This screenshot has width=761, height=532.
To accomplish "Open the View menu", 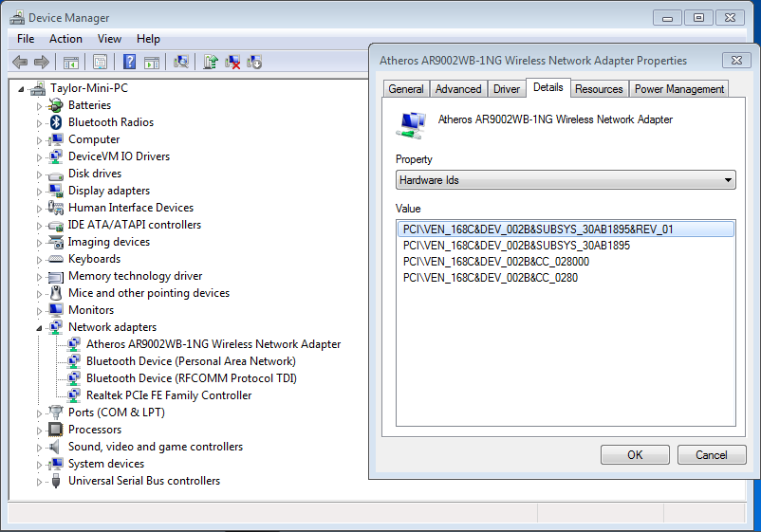I will 109,39.
